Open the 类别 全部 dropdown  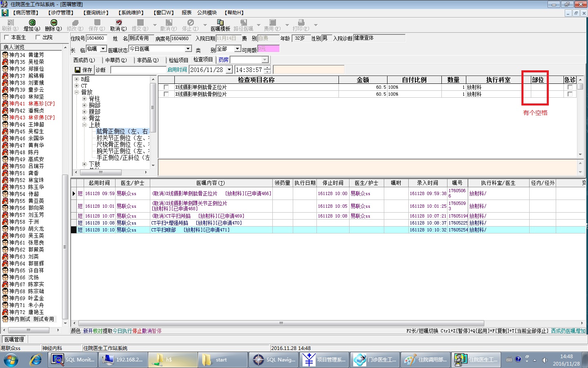237,49
